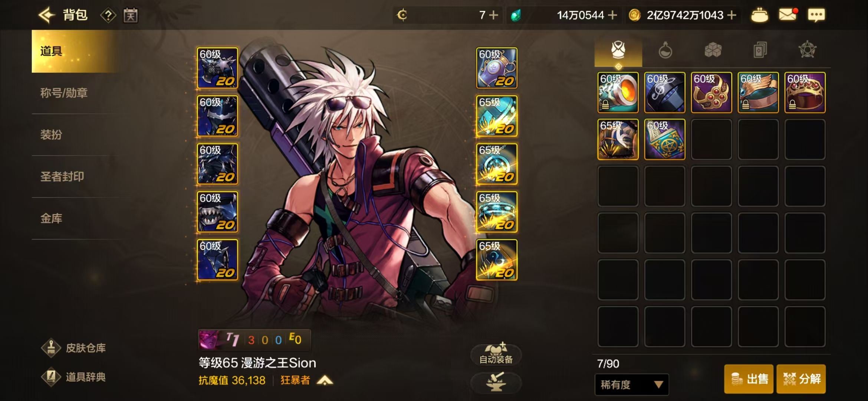This screenshot has width=868, height=401.
Task: Open the mail envelope icon
Action: click(x=788, y=15)
